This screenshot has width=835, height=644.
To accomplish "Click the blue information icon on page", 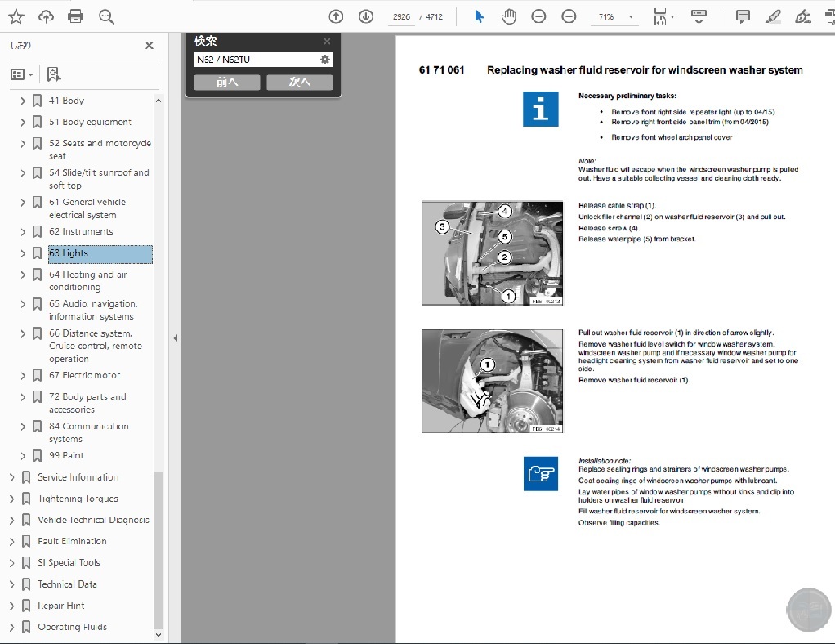I will (x=541, y=110).
